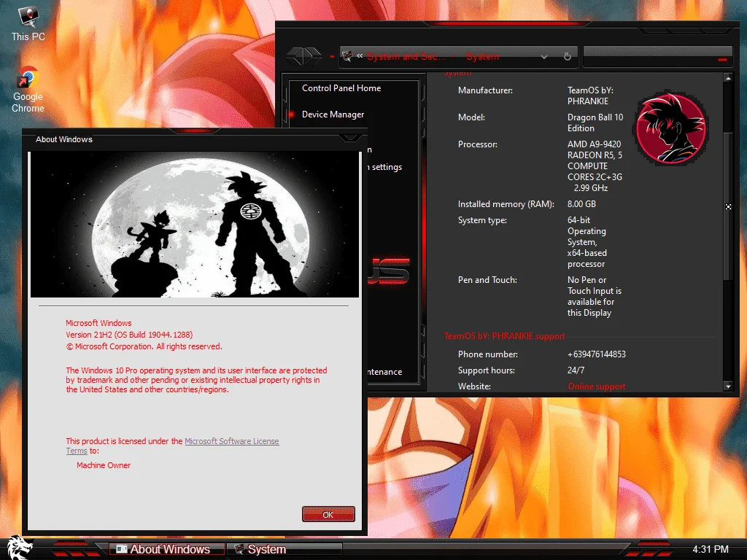Switch to About Windows taskbar button

pos(167,549)
